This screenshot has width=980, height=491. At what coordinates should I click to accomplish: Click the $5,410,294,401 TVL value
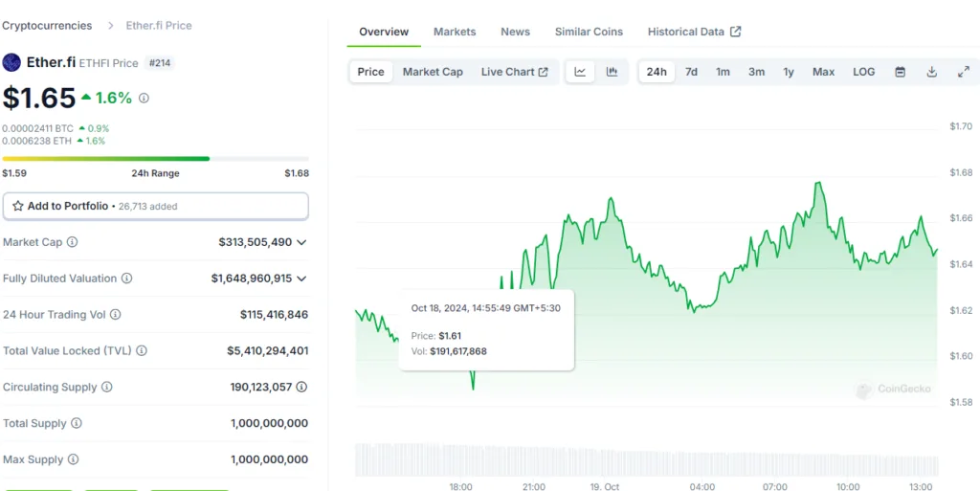(x=268, y=350)
